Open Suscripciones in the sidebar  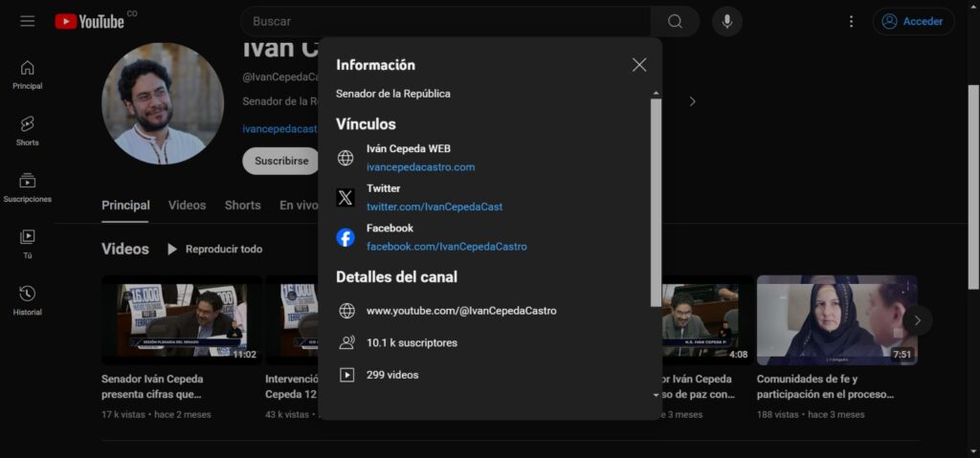(28, 188)
